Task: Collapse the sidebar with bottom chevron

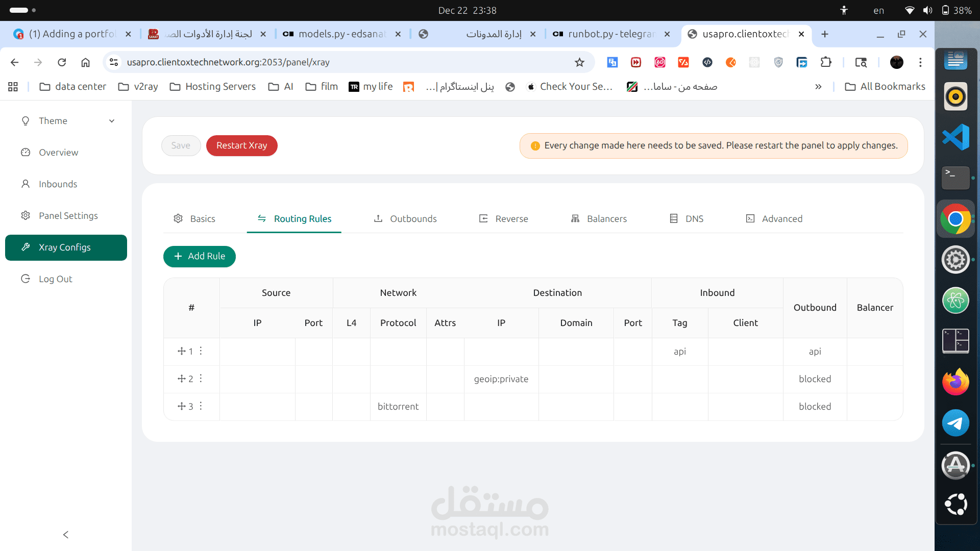Action: [65, 535]
